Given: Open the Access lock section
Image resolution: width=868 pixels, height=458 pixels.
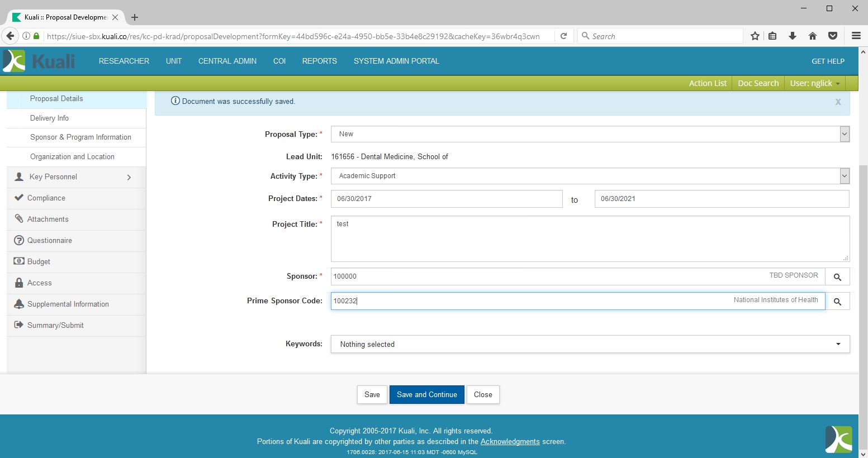Looking at the screenshot, I should [x=39, y=283].
